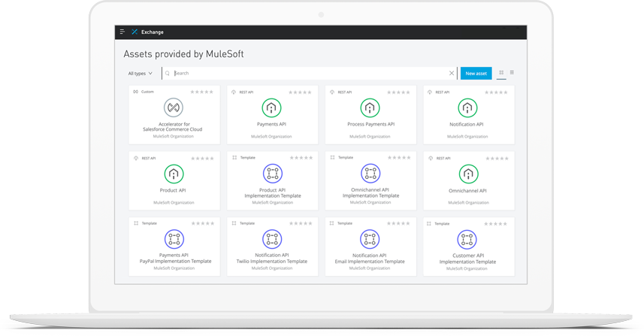The height and width of the screenshot is (336, 644).
Task: Click star rating on Customer API Implementation Template card
Action: [495, 224]
